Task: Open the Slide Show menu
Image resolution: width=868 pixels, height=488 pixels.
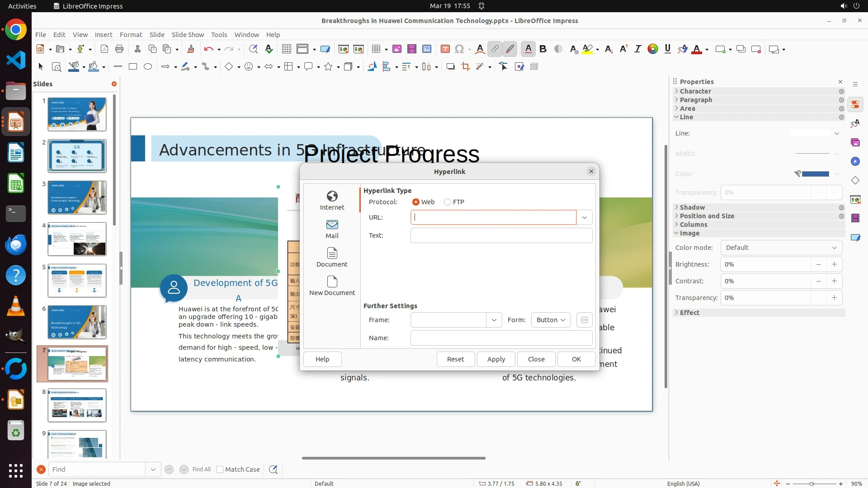Action: coord(187,35)
